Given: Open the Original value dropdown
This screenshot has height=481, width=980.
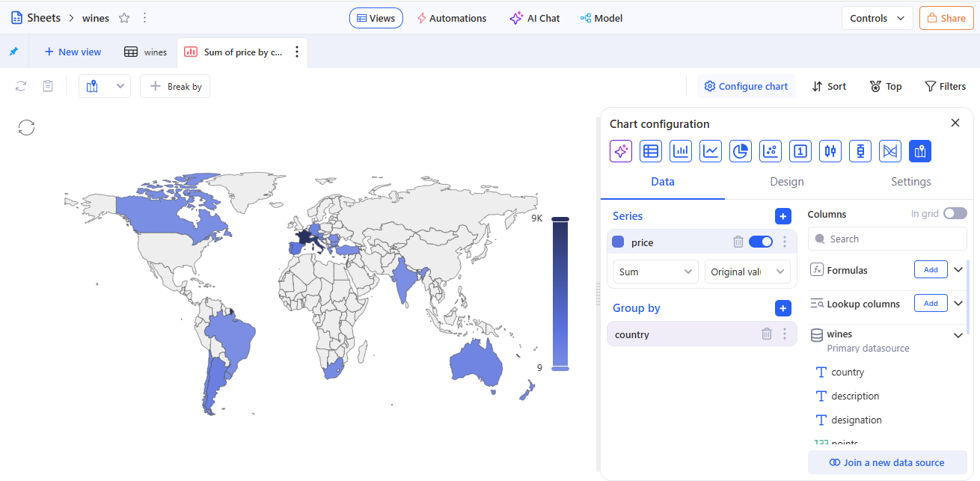Looking at the screenshot, I should pyautogui.click(x=747, y=272).
